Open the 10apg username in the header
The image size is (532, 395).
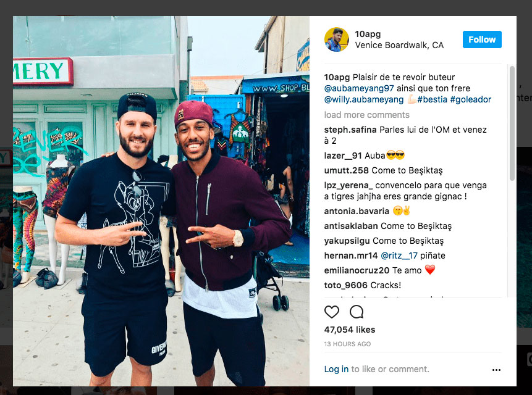click(x=368, y=34)
